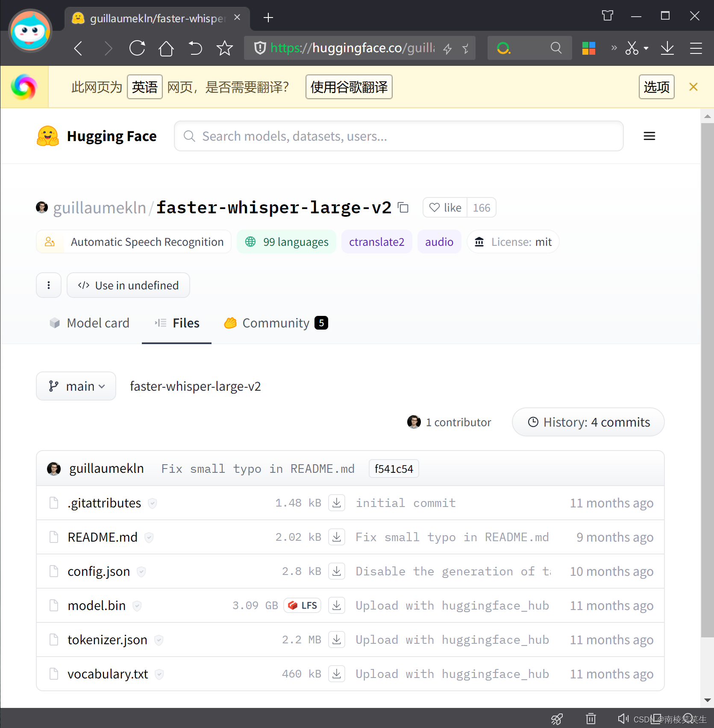The width and height of the screenshot is (714, 728).
Task: Open the browser main menu
Action: tap(696, 48)
